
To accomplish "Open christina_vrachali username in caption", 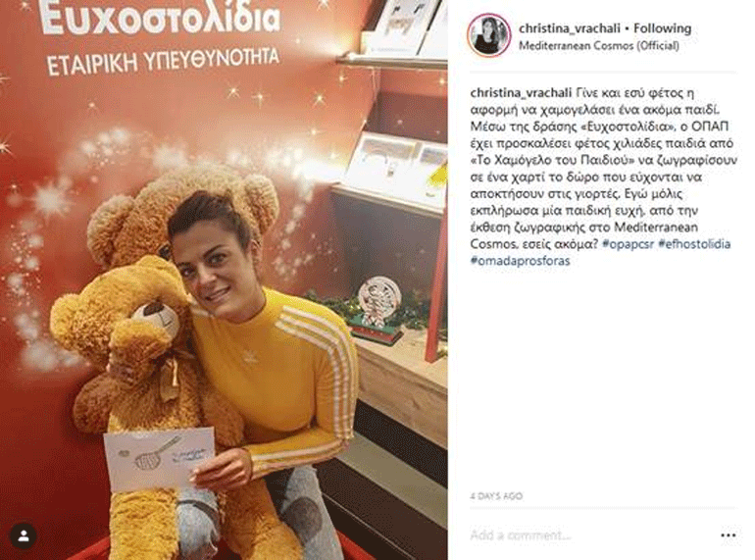I will (521, 92).
